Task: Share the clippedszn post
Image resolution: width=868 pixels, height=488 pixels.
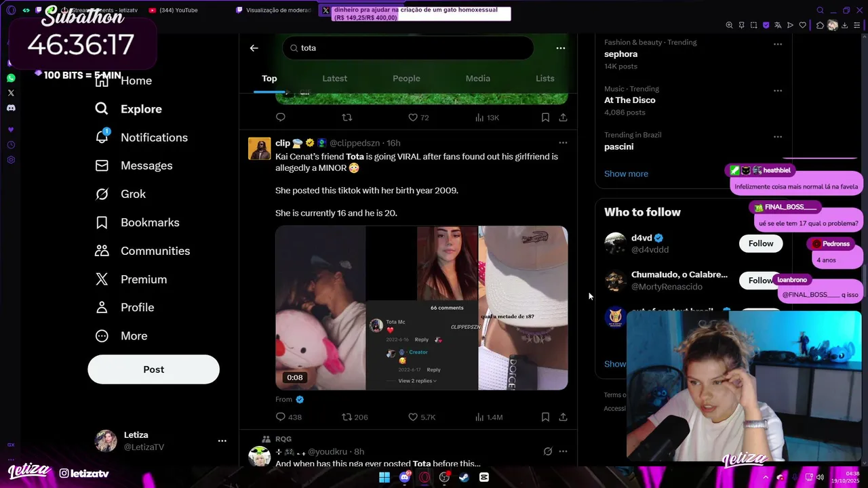Action: (x=563, y=417)
